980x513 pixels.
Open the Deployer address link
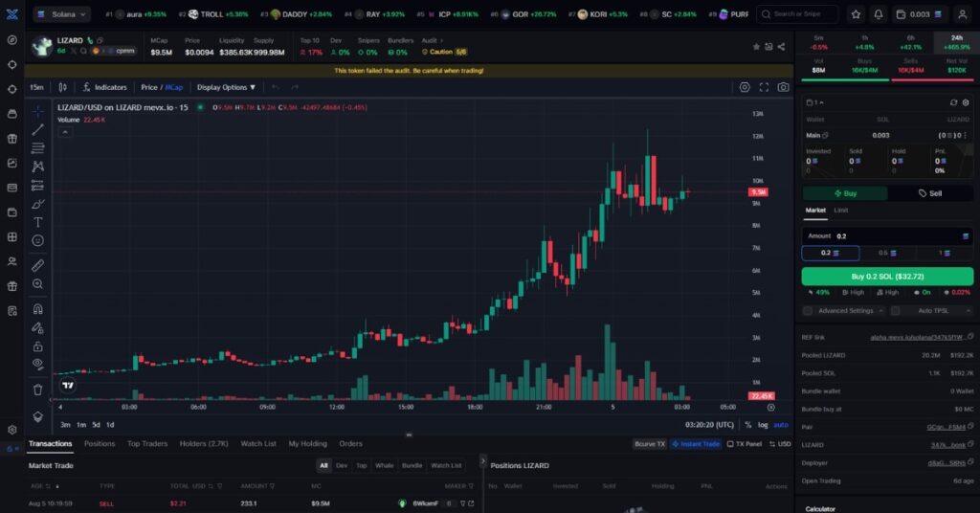click(947, 463)
